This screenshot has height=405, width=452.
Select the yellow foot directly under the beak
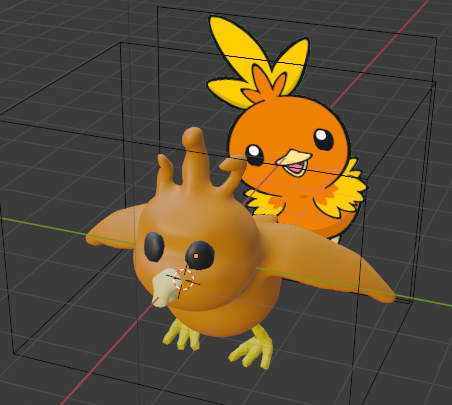tap(181, 334)
